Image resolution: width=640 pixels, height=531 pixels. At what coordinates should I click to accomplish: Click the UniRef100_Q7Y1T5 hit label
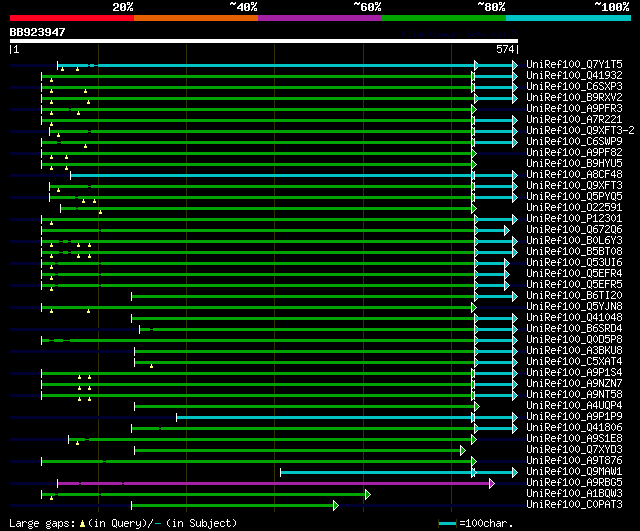click(x=574, y=64)
